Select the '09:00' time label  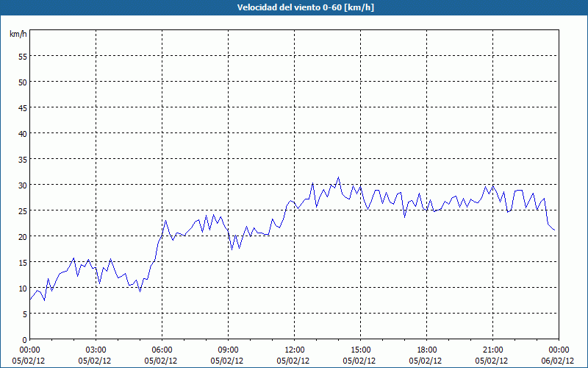coord(228,350)
